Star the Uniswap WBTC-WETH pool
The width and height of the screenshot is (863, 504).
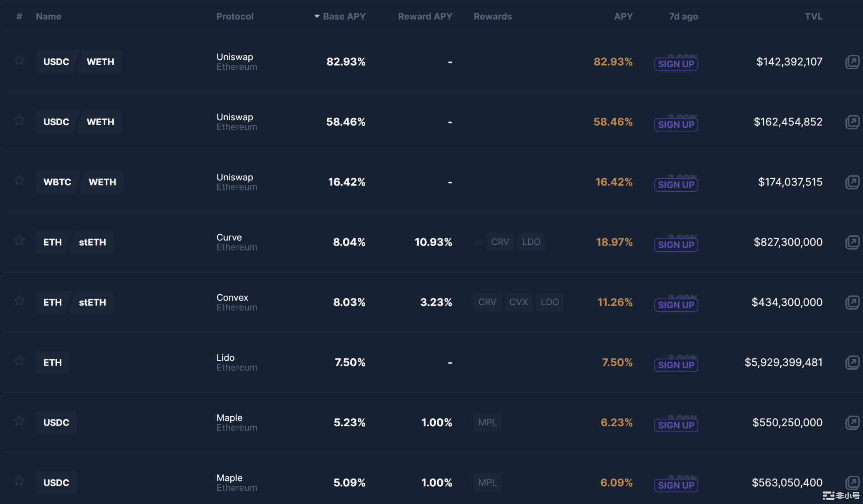(x=19, y=181)
